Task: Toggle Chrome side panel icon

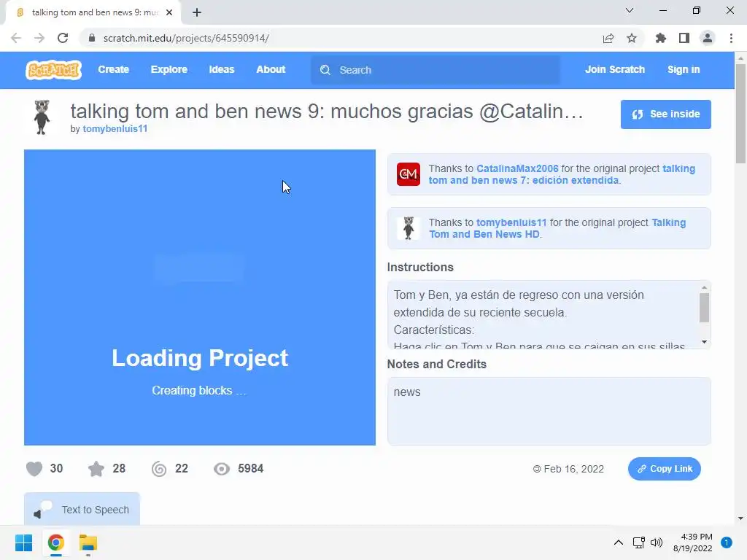Action: [684, 38]
